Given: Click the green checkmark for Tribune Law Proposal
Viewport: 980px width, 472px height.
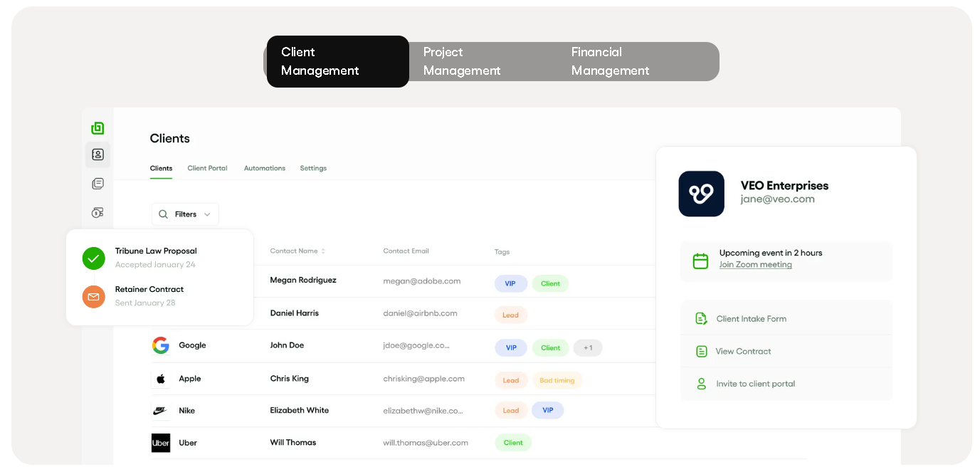Looking at the screenshot, I should click(93, 258).
